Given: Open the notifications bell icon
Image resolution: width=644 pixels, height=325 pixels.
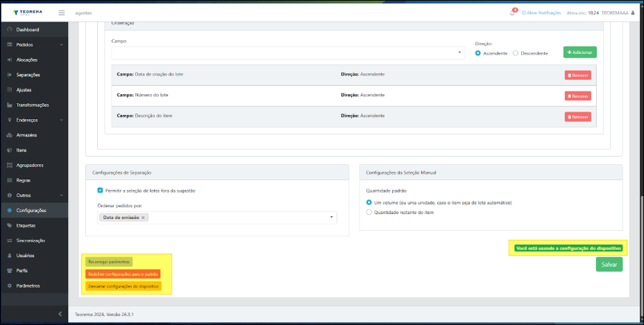Looking at the screenshot, I should coord(512,12).
